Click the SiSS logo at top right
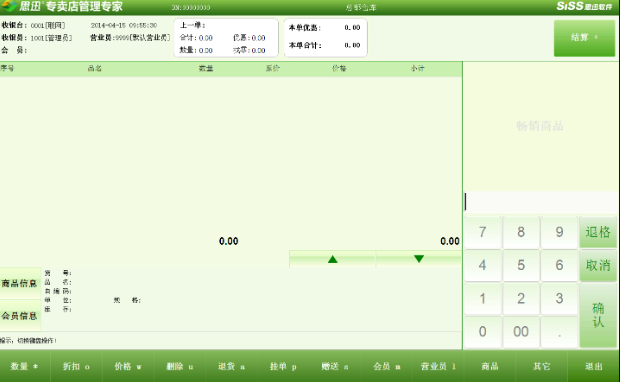 (x=584, y=6)
